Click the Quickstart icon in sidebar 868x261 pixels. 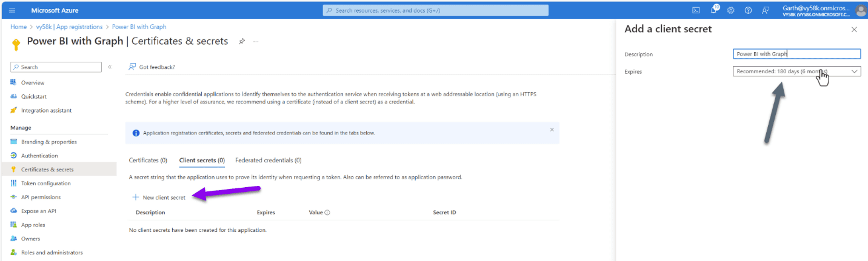click(x=13, y=96)
